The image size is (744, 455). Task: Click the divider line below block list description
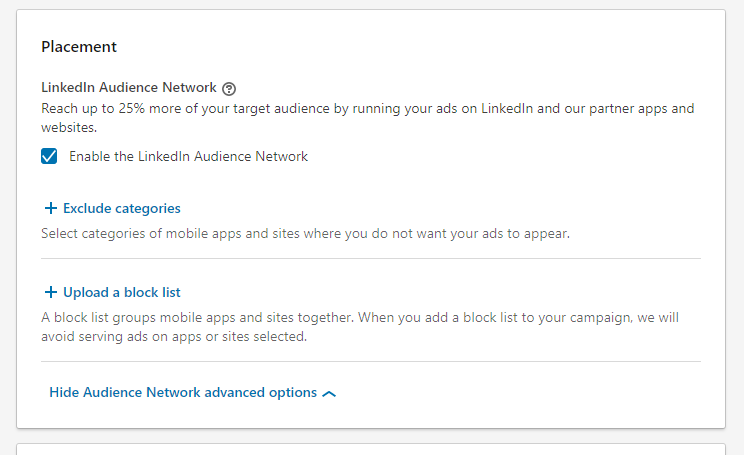tap(371, 362)
